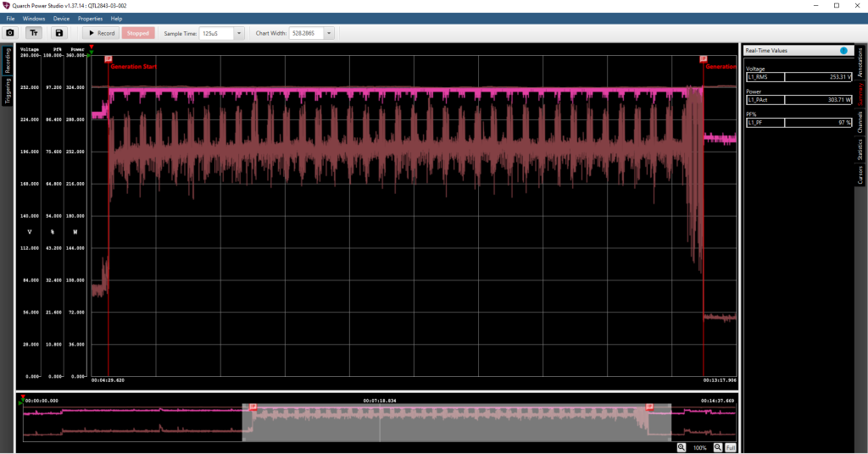Screen dimensions: 868x454
Task: Click the Stopped status button
Action: [138, 33]
